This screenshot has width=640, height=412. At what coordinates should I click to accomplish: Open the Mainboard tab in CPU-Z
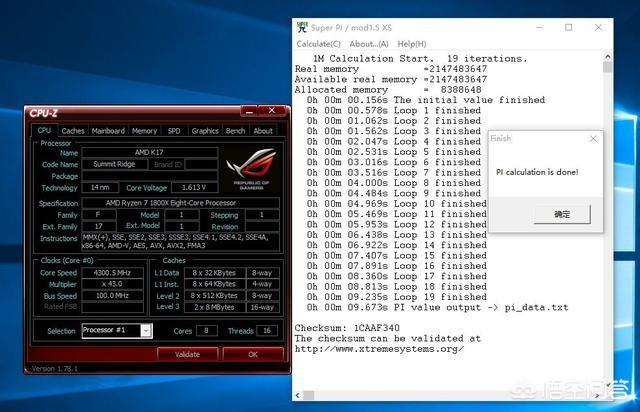[108, 131]
